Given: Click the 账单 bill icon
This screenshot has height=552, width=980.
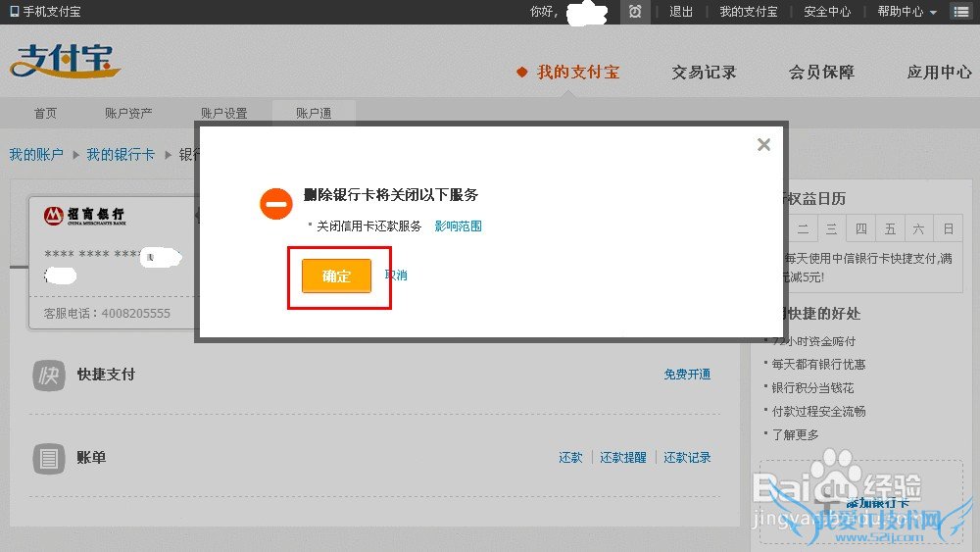Looking at the screenshot, I should tap(49, 458).
